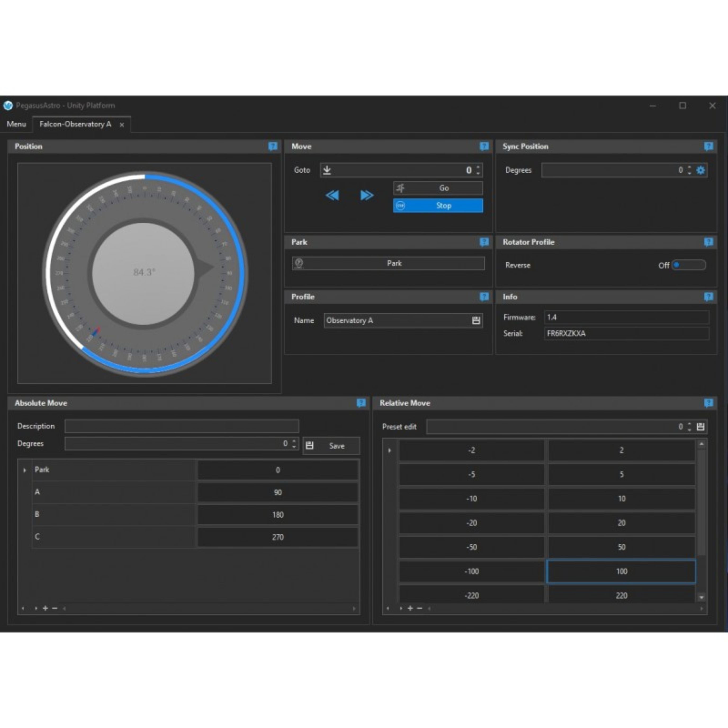Increase Sync Position degrees with the up stepper
Screen dimensions: 728x728
pyautogui.click(x=689, y=167)
